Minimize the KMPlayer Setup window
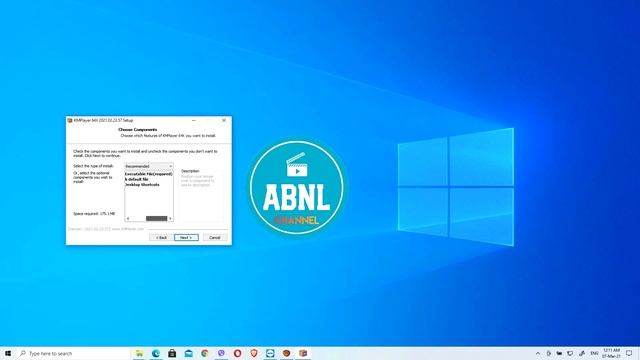 193,120
